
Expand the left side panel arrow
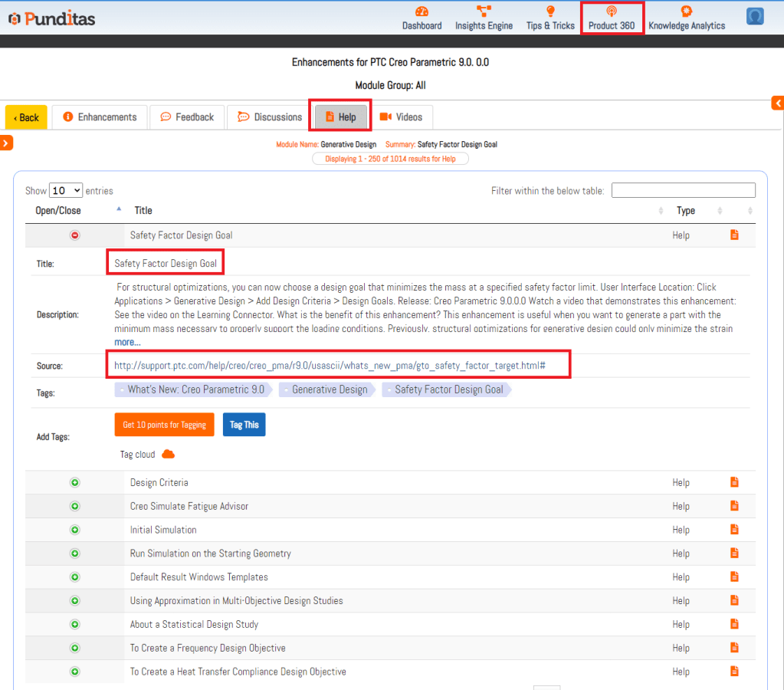click(6, 143)
